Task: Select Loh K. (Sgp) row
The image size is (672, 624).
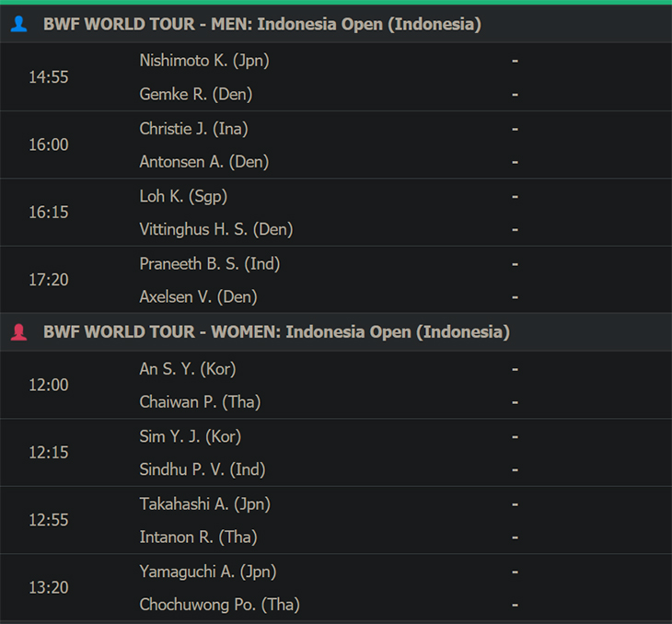Action: coord(336,196)
